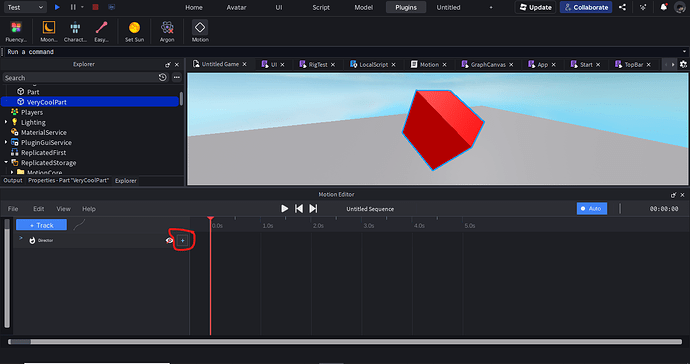Switch to the GraphCanvas document tab
Image resolution: width=690 pixels, height=364 pixels.
488,64
